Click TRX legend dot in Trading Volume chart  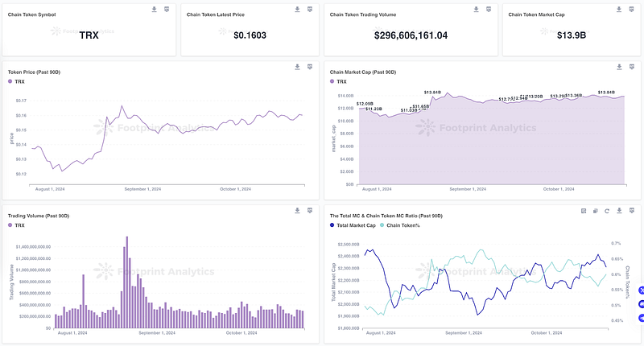[x=10, y=225]
